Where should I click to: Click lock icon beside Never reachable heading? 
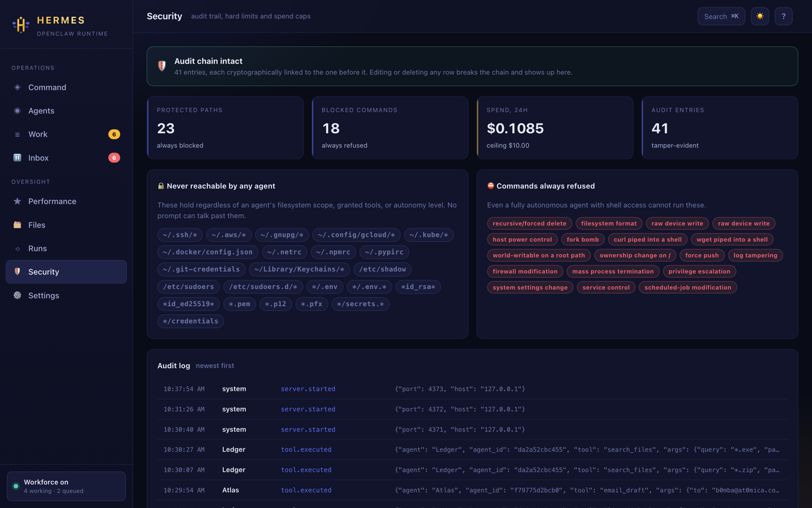(161, 186)
